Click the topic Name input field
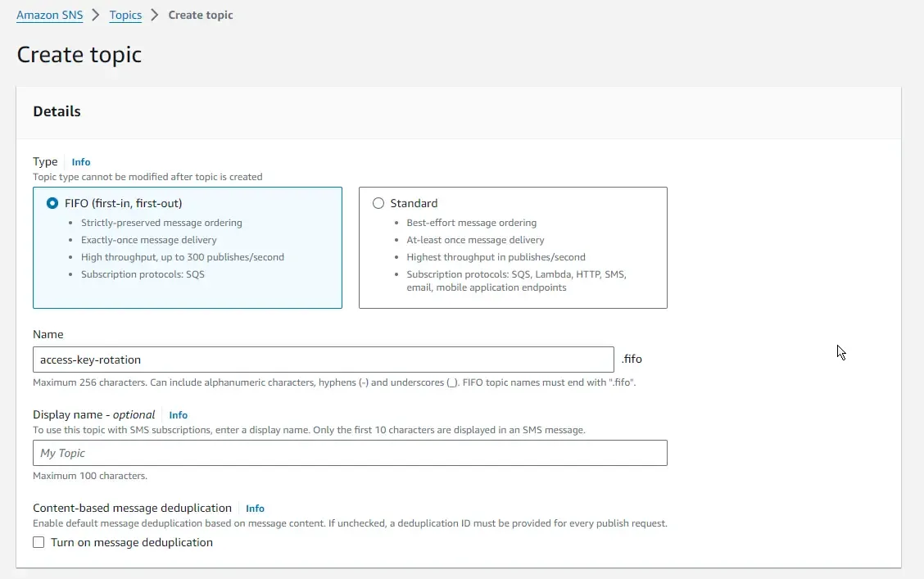Screen dimensions: 924x579 pyautogui.click(x=323, y=360)
